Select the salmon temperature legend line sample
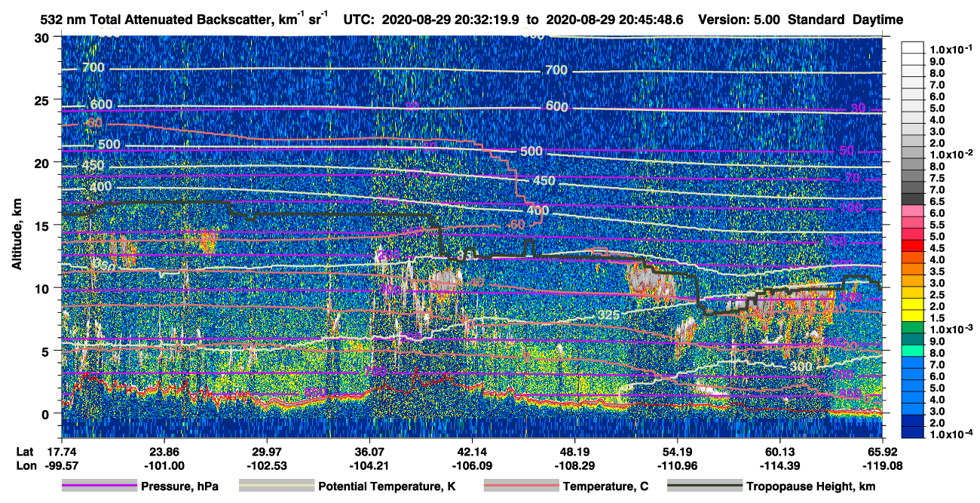This screenshot has height=503, width=980. (521, 486)
